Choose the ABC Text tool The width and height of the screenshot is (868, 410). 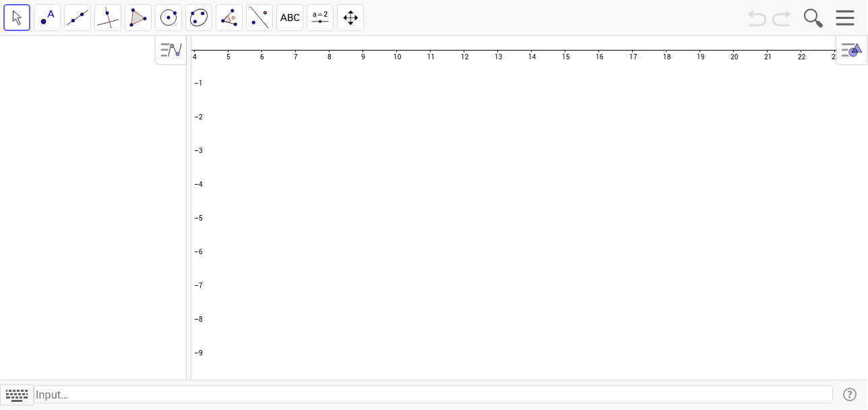tap(290, 18)
